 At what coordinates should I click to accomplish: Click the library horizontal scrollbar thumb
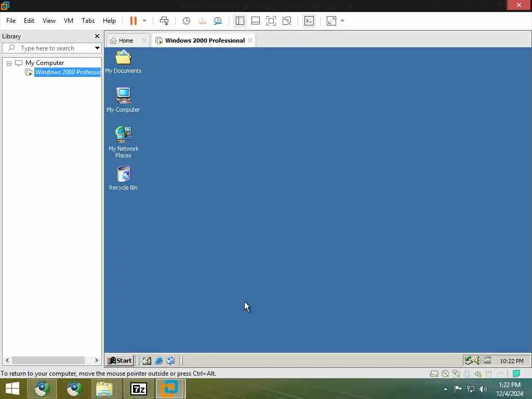[x=48, y=361]
